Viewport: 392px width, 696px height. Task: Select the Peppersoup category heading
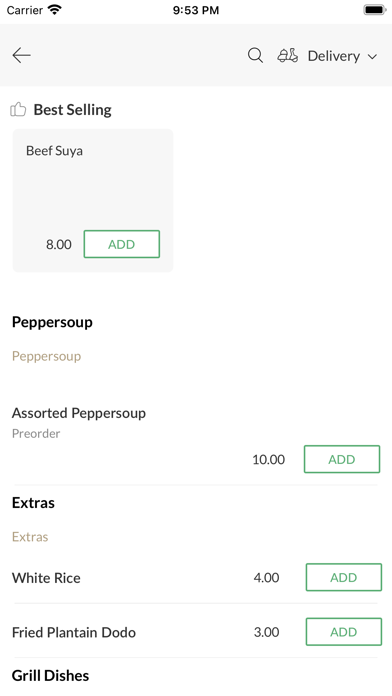point(52,322)
